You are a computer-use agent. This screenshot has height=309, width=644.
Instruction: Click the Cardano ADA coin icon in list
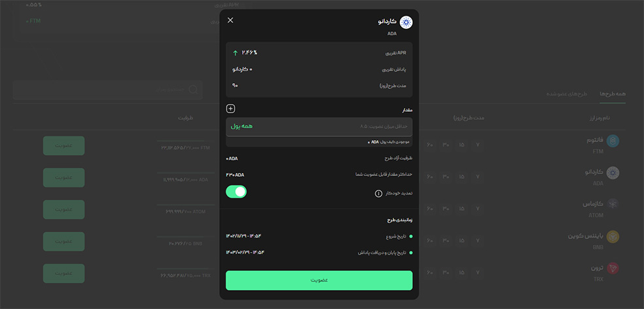coord(613,173)
